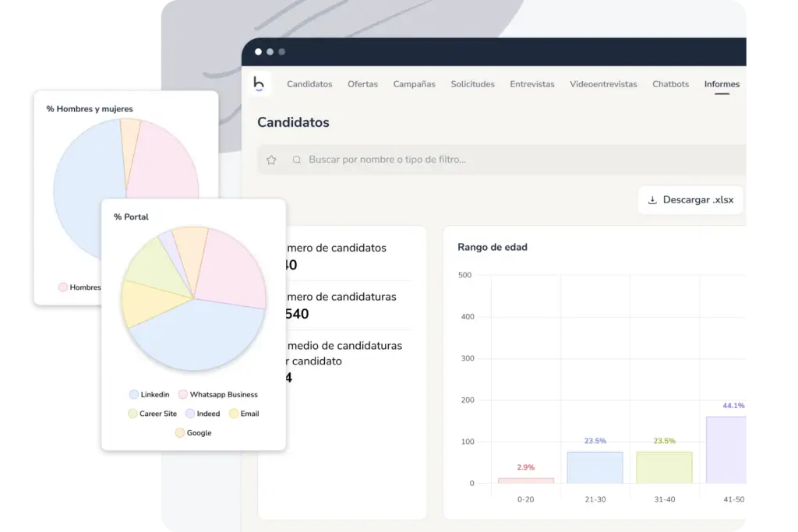This screenshot has width=798, height=532.
Task: Open the Candidatos tab
Action: coord(309,84)
